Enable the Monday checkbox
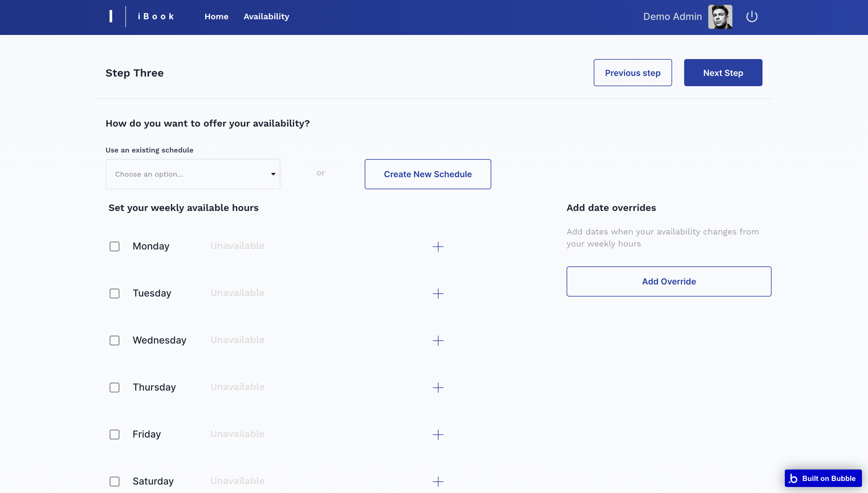The height and width of the screenshot is (493, 868). tap(115, 246)
